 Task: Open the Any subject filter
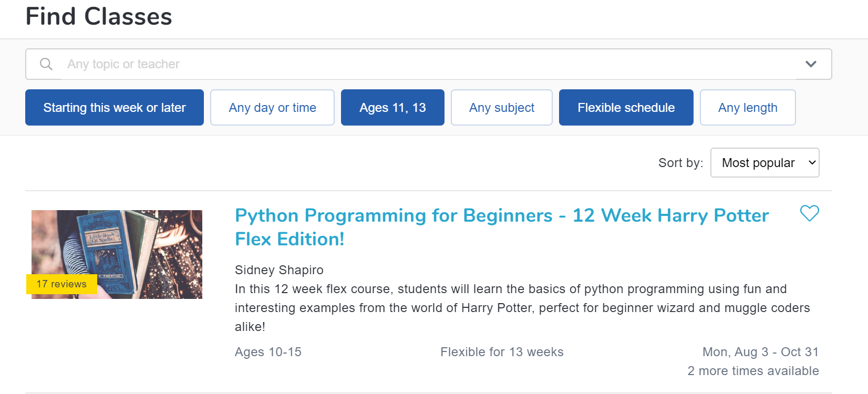coord(502,108)
